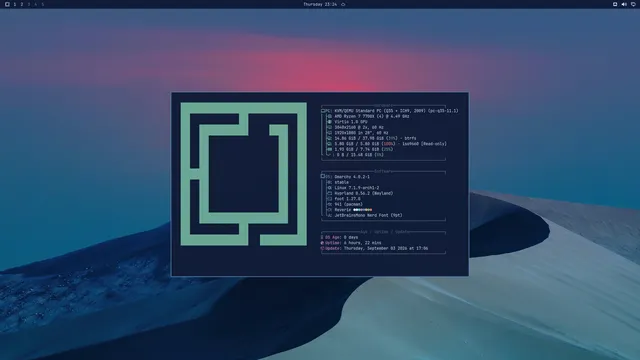Image resolution: width=640 pixels, height=360 pixels.
Task: Click the 941 (pacman) packages line
Action: [348, 204]
